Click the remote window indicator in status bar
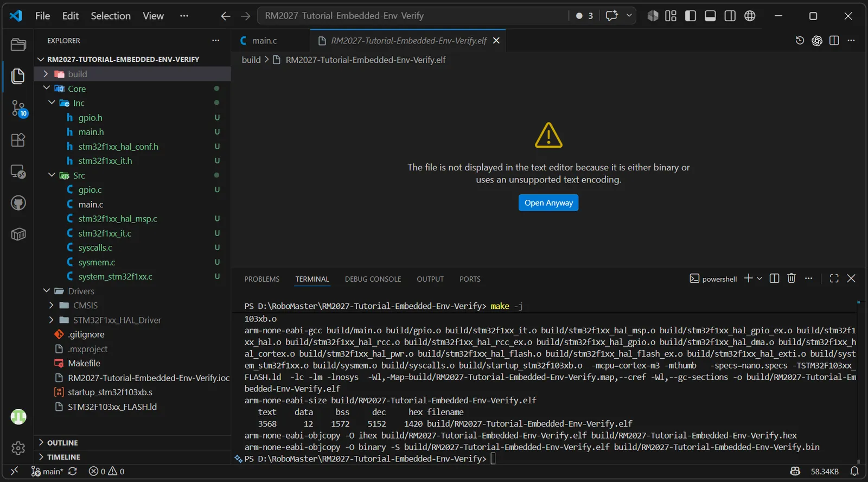This screenshot has width=868, height=482. click(x=15, y=471)
